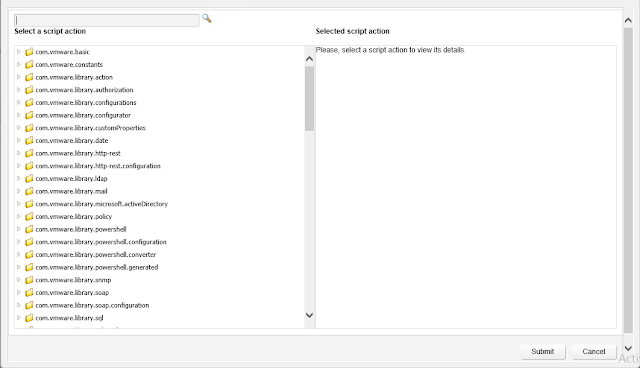Click the com.vmware.constants folder icon
Image resolution: width=640 pixels, height=368 pixels.
coord(29,64)
